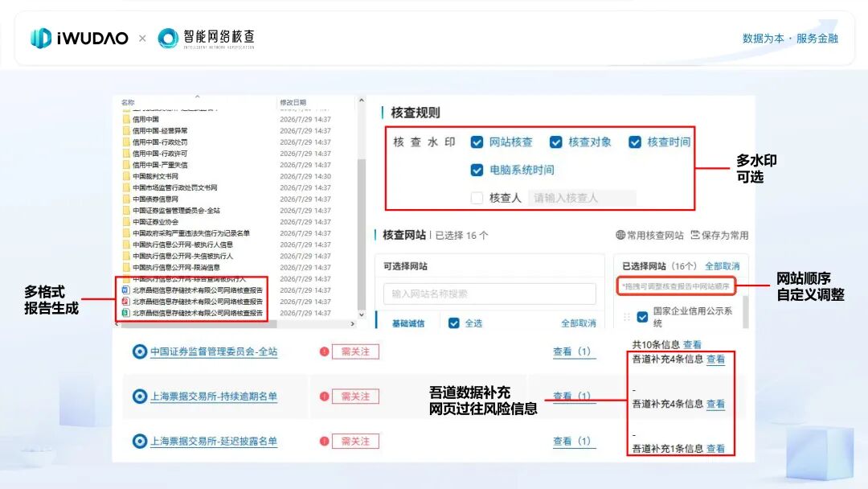Screen dimensions: 868x489
Task: Click file list scrollbar down arrow
Action: point(362,314)
